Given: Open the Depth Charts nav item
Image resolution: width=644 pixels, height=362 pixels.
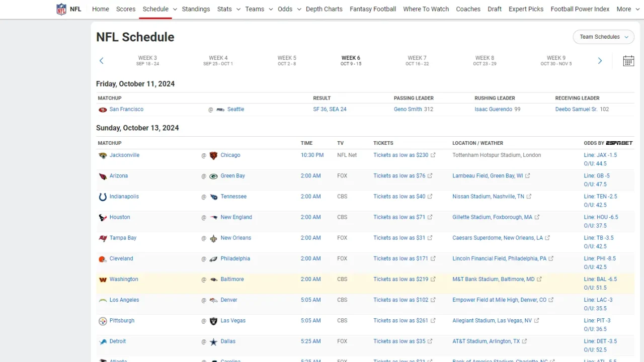Looking at the screenshot, I should pos(324,9).
